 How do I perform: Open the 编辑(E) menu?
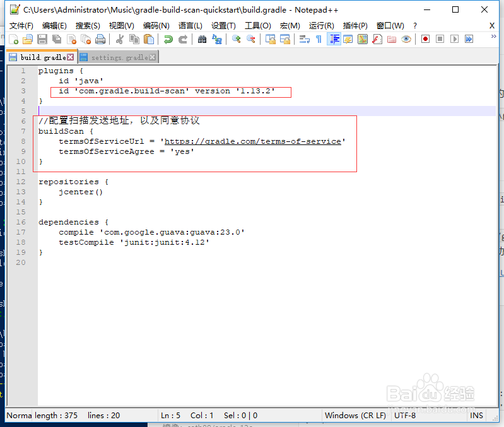54,26
